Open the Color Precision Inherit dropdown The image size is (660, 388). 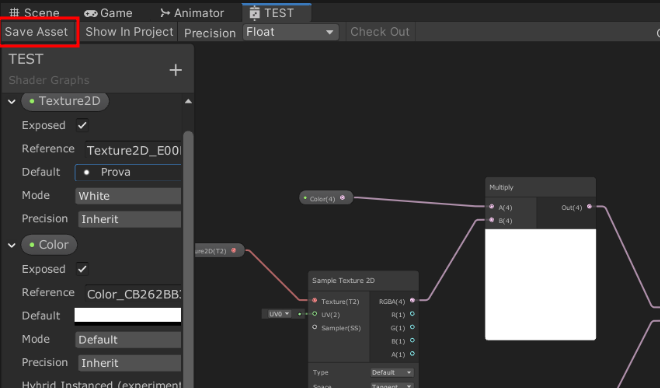click(x=130, y=363)
